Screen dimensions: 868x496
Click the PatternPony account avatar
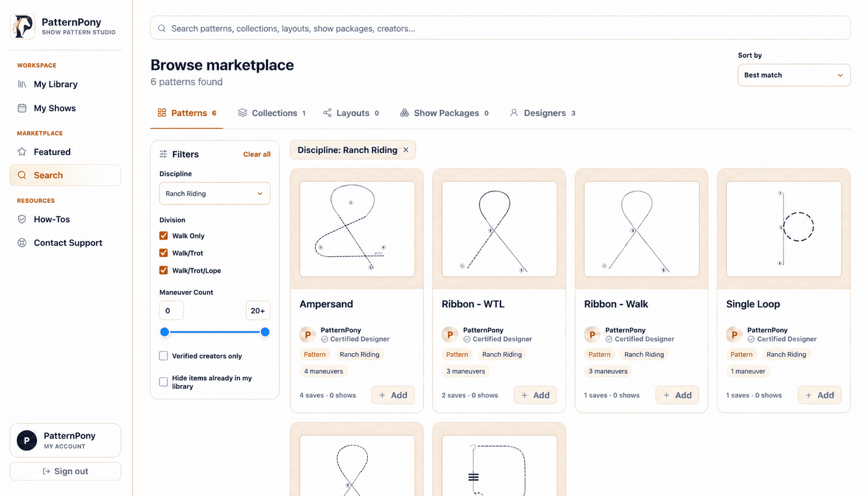27,441
